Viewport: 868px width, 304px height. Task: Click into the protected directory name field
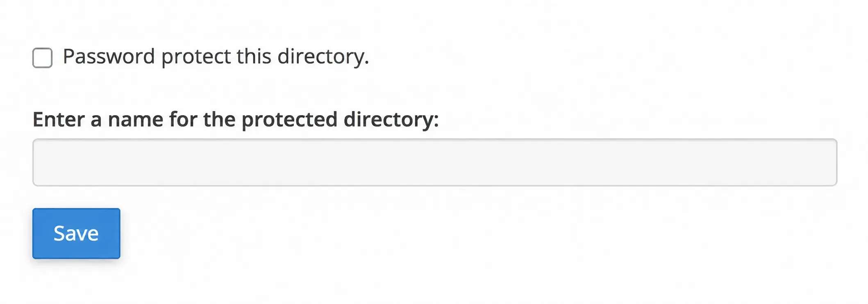(435, 162)
